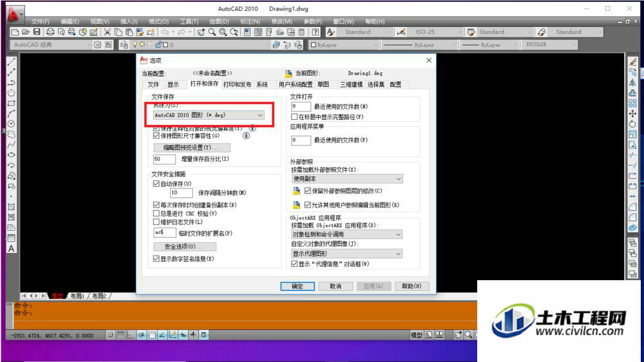This screenshot has width=644, height=362.
Task: Select the Erase tool in modify toolbar
Action: 632,62
